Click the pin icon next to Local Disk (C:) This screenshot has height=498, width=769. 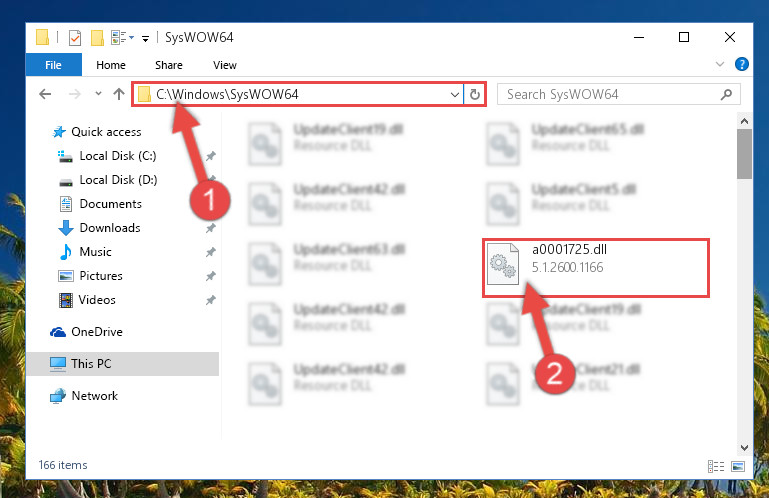210,156
